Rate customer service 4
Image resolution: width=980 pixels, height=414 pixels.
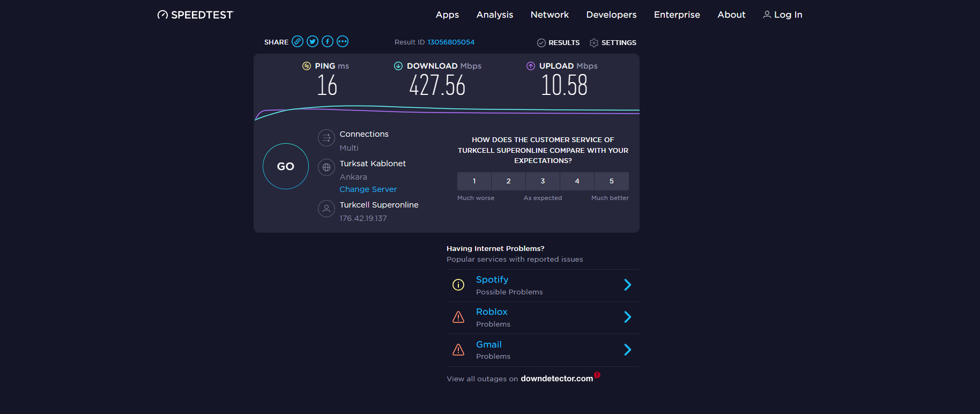point(577,181)
